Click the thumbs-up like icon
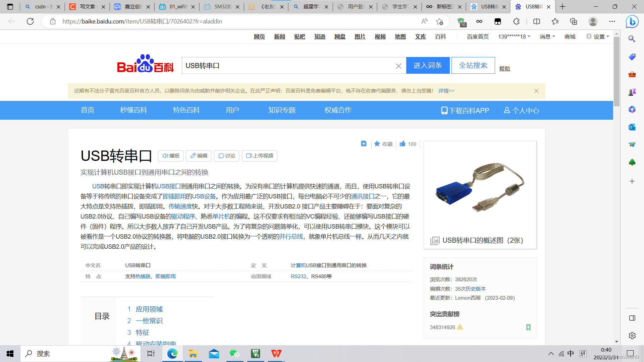The height and width of the screenshot is (362, 644). pos(402,144)
